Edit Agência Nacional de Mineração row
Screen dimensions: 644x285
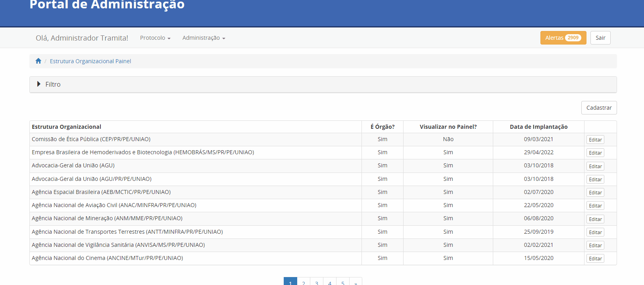595,219
